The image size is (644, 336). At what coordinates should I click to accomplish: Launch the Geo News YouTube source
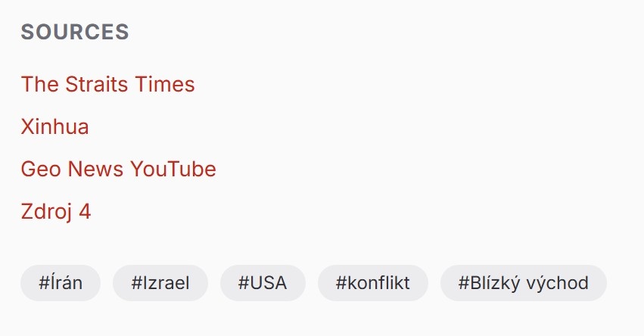[118, 169]
